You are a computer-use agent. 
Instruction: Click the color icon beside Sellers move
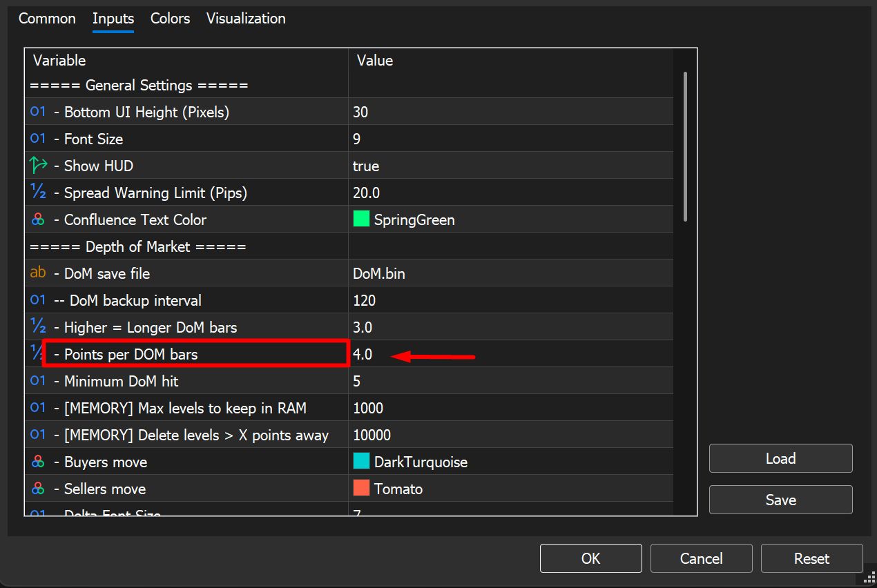(38, 489)
